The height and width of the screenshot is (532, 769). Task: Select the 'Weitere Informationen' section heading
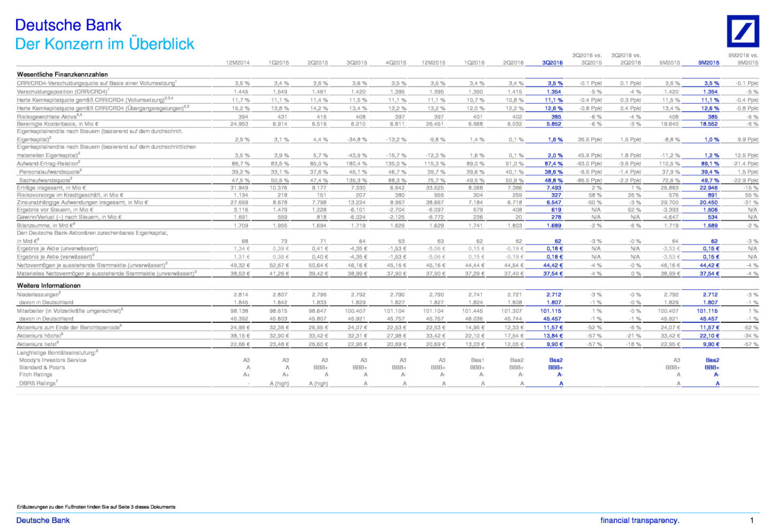[x=49, y=285]
